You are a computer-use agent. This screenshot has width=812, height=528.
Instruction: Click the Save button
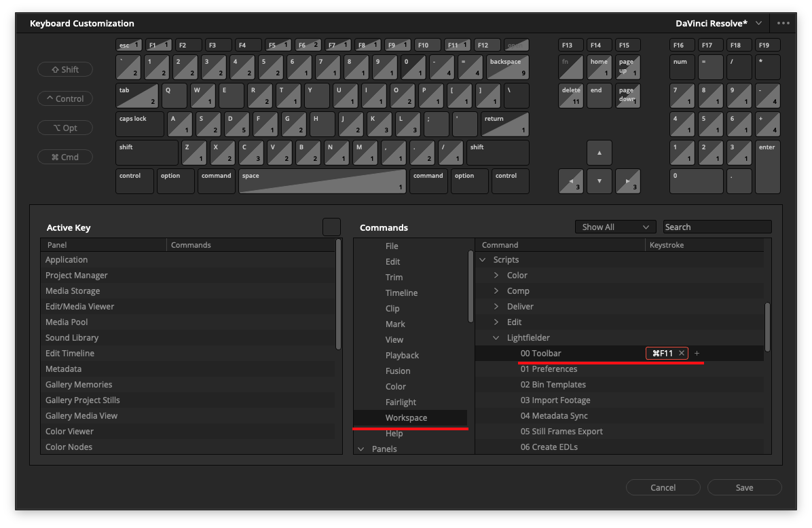[744, 488]
